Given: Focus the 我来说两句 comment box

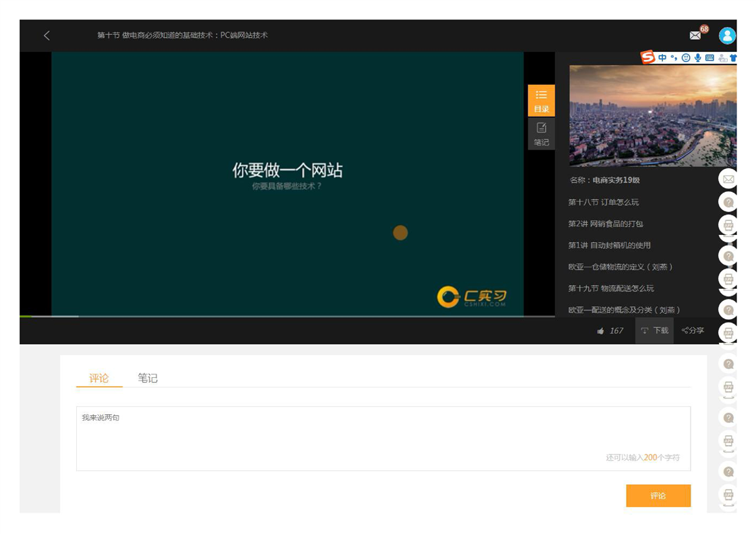Looking at the screenshot, I should coord(383,438).
